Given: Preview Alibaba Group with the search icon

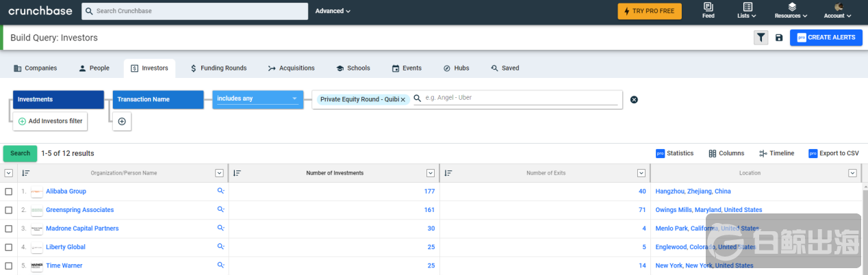Looking at the screenshot, I should click(x=220, y=192).
